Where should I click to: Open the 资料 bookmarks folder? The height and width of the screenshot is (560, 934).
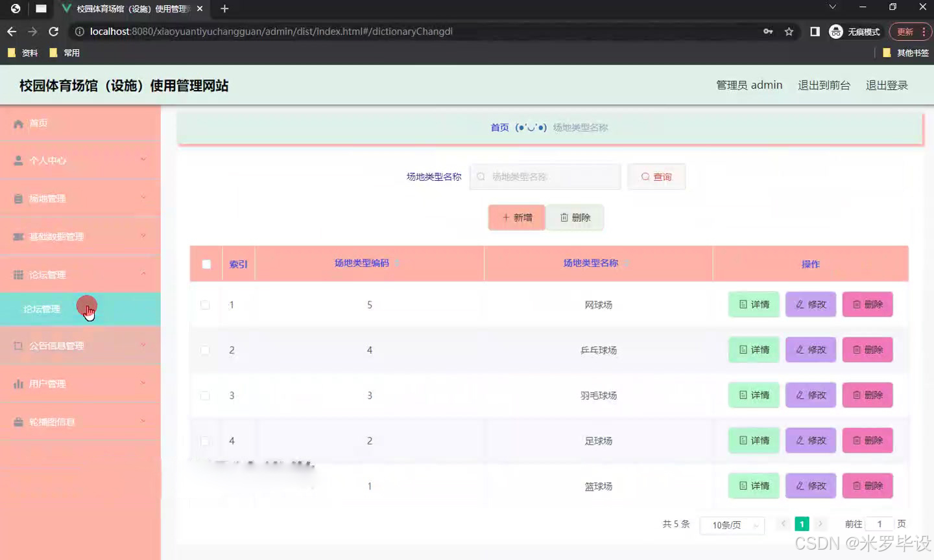tap(23, 53)
